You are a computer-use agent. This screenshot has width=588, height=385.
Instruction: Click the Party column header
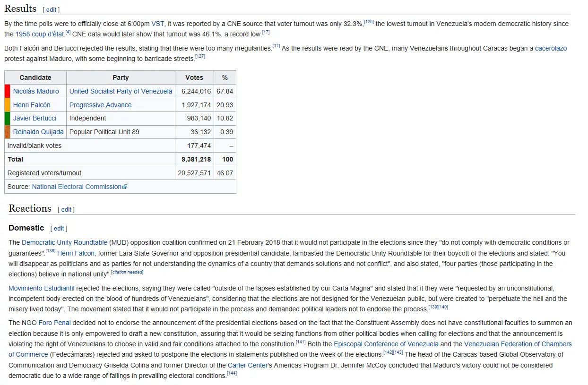(x=121, y=77)
